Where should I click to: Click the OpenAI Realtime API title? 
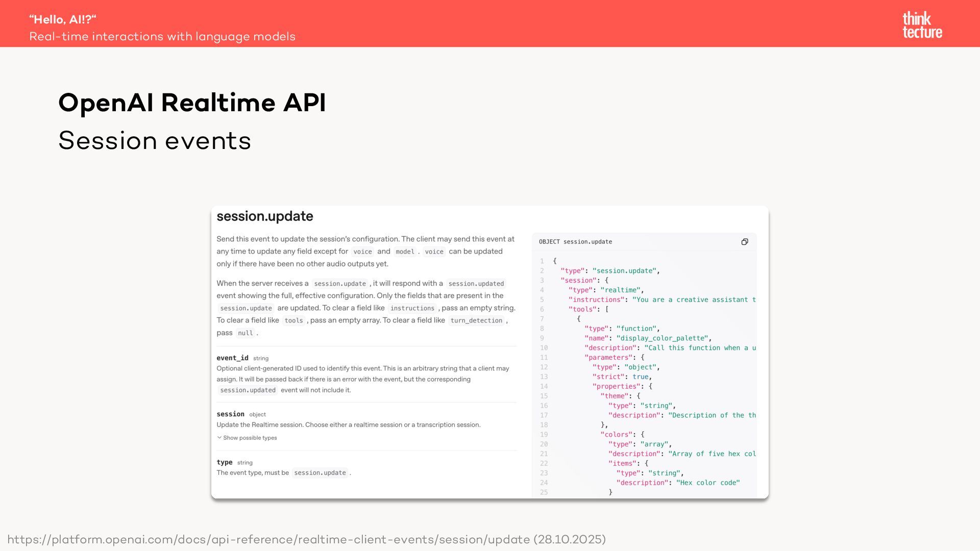(x=192, y=103)
